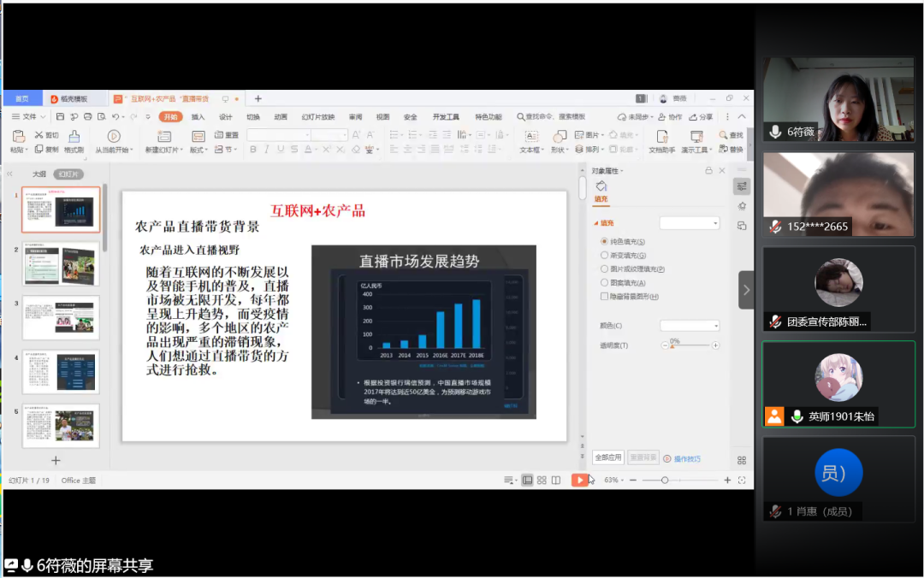
Task: Select 渐变填充 gradient fill radio button
Action: (x=604, y=256)
